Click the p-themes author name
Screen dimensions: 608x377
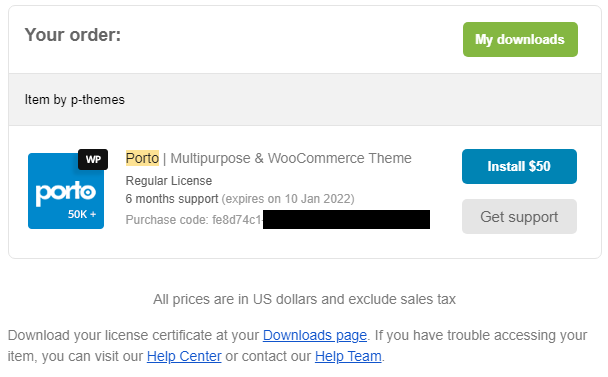tap(98, 100)
